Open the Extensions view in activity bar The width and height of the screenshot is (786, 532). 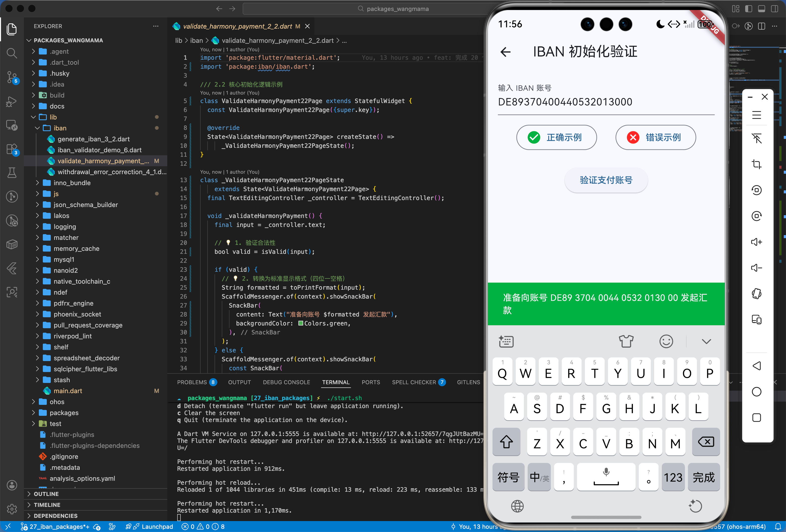(x=12, y=149)
